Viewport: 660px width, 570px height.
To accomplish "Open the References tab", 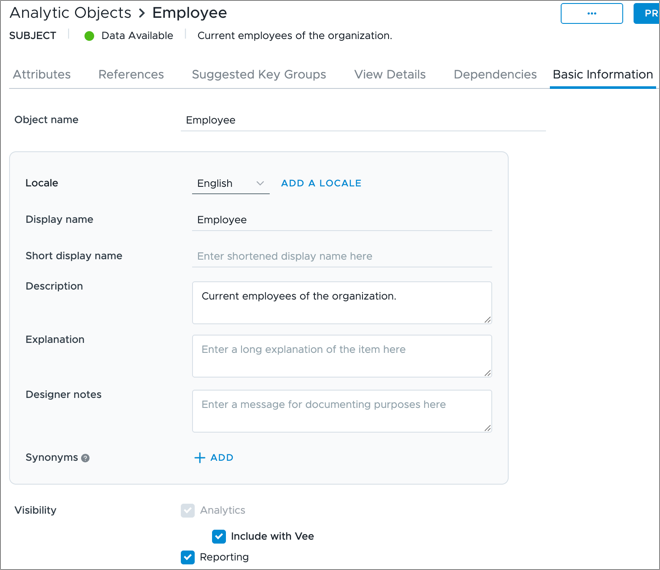I will (x=131, y=75).
